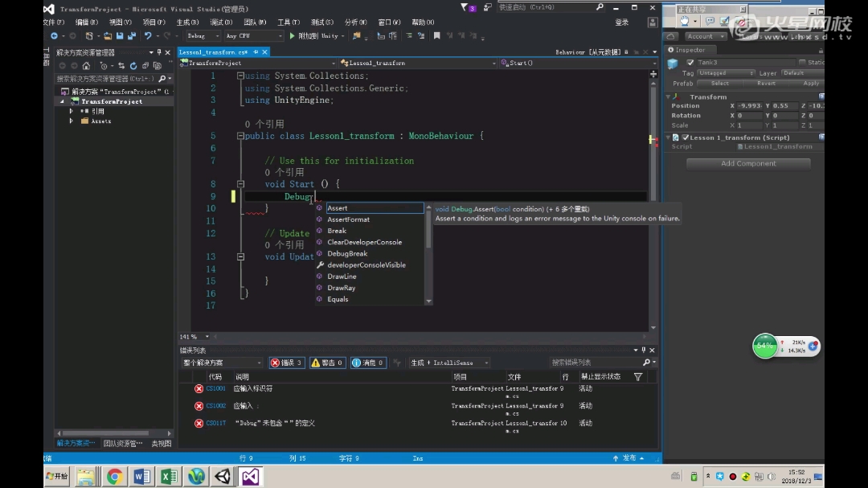Viewport: 868px width, 488px height.
Task: Click the Open File toolbar icon
Action: pos(108,36)
